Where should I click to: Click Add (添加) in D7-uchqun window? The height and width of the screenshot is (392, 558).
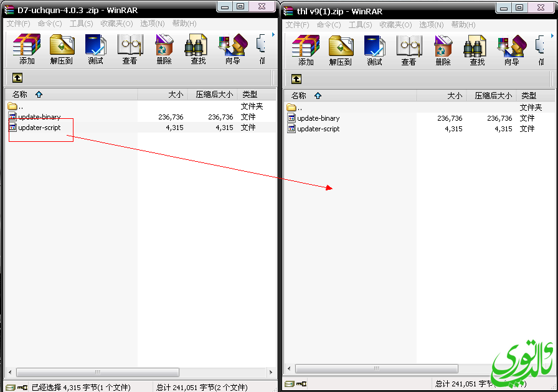pos(27,49)
